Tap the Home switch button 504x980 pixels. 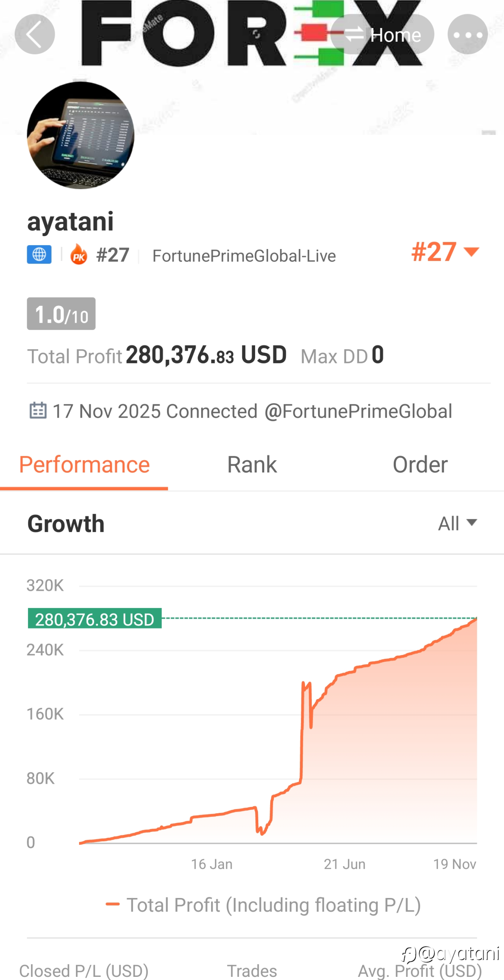tap(383, 35)
